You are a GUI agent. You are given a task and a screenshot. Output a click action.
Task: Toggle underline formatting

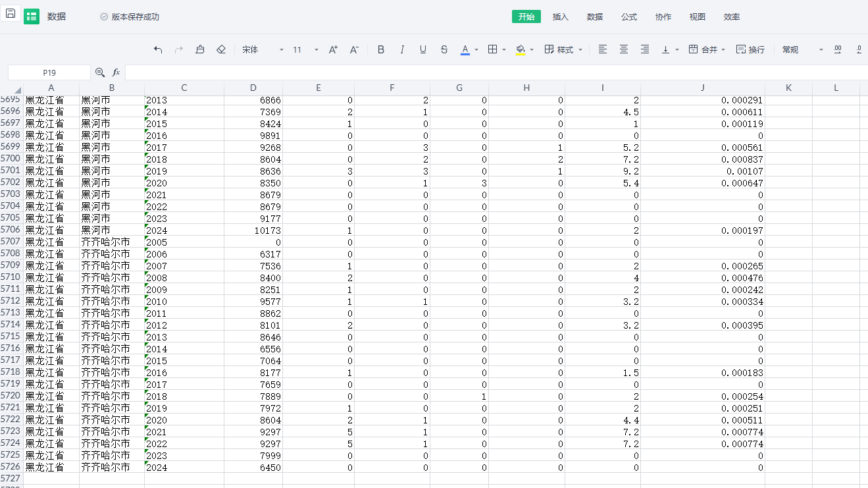pos(423,49)
